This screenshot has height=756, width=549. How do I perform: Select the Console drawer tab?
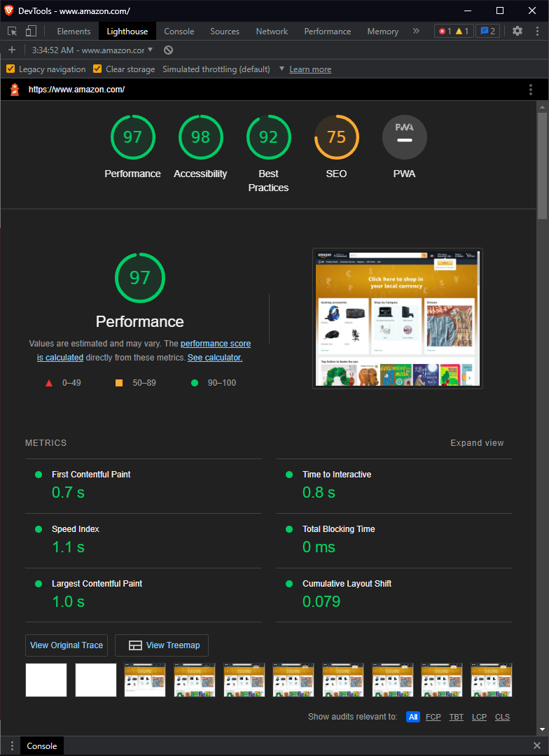42,746
